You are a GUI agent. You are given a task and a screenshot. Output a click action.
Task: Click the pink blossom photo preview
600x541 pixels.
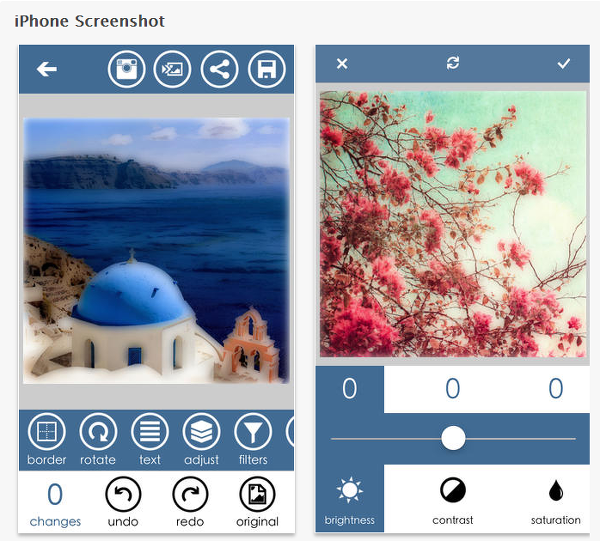tap(453, 224)
